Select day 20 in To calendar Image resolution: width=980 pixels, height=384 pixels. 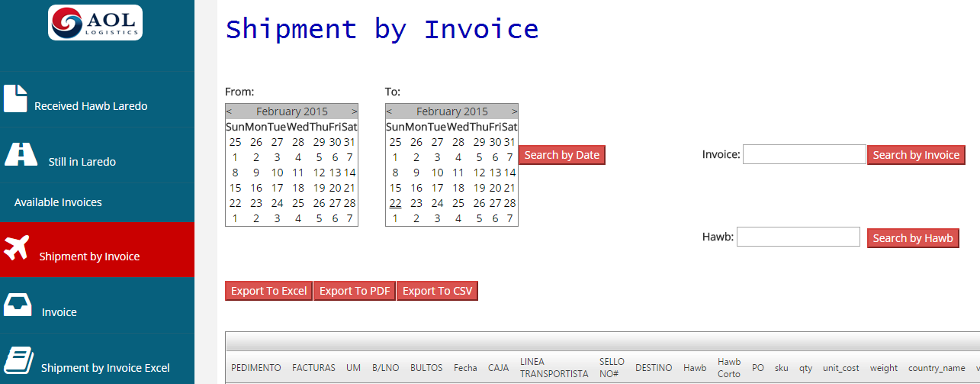495,188
